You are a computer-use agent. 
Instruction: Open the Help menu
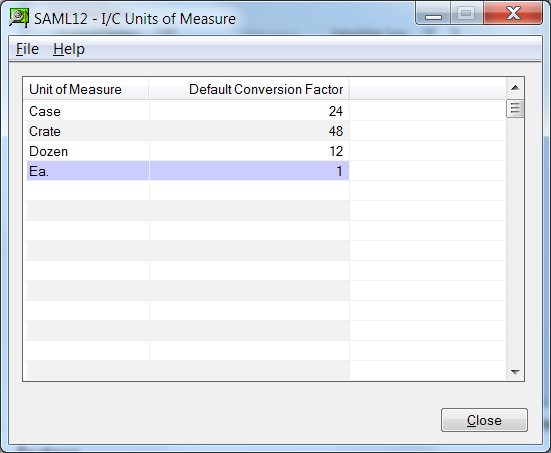69,49
